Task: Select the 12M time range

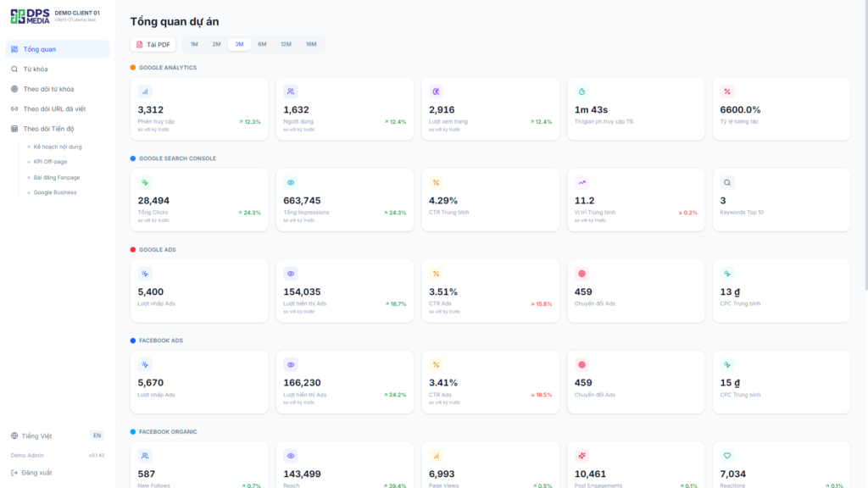Action: (286, 44)
